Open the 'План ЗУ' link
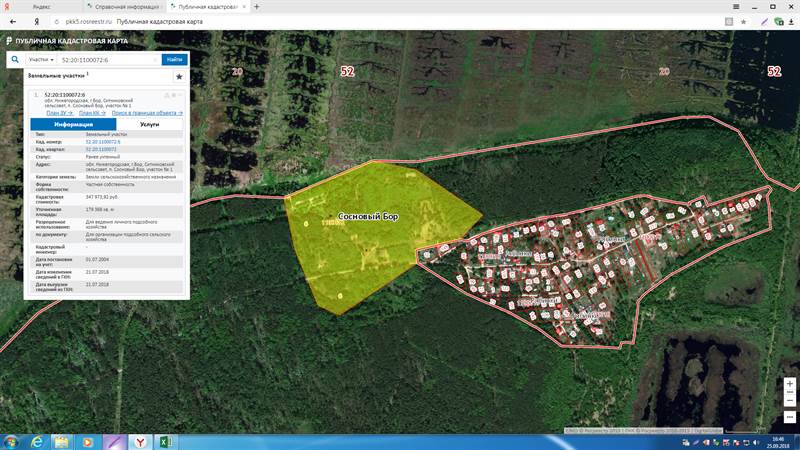This screenshot has height=450, width=800. pos(60,113)
